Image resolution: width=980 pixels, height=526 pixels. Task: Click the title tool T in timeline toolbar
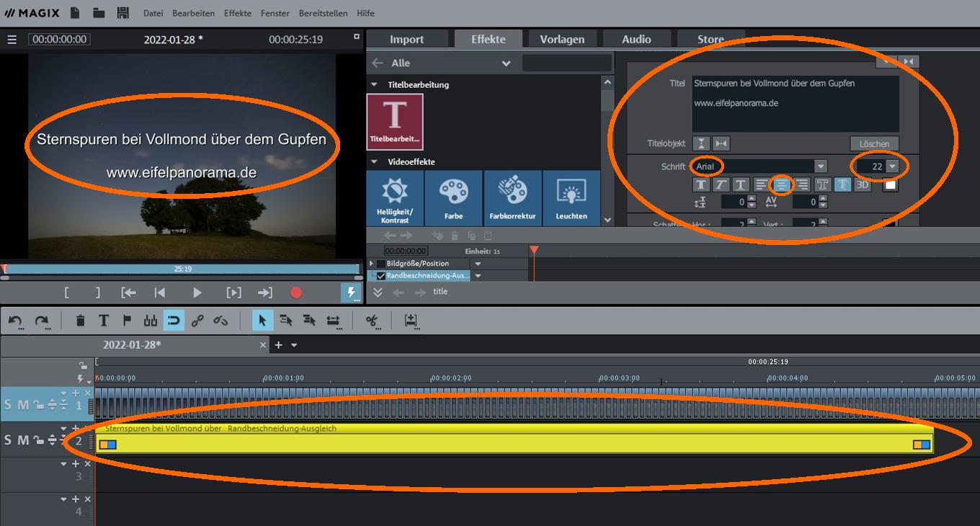click(104, 321)
